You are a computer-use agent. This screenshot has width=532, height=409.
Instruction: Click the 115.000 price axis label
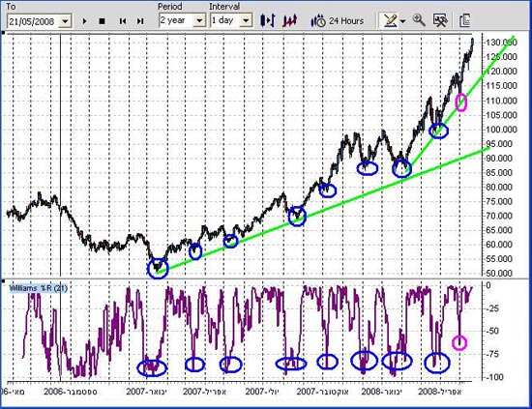point(501,86)
